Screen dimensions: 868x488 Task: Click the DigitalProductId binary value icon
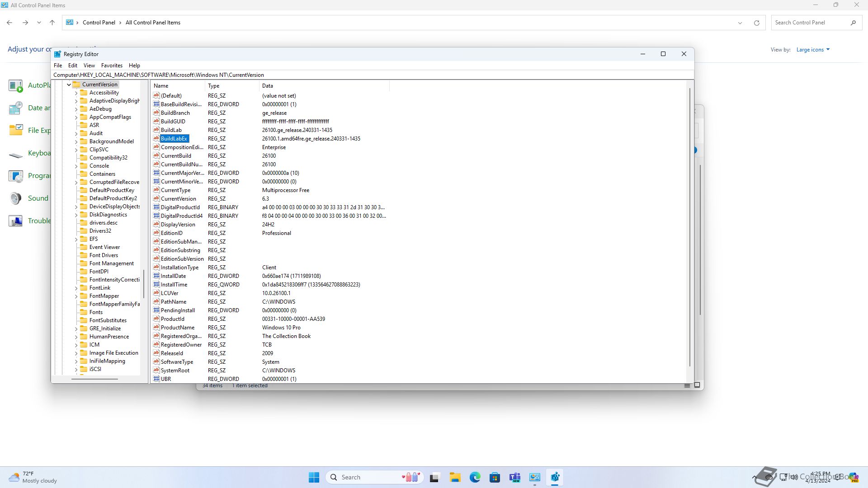coord(156,207)
